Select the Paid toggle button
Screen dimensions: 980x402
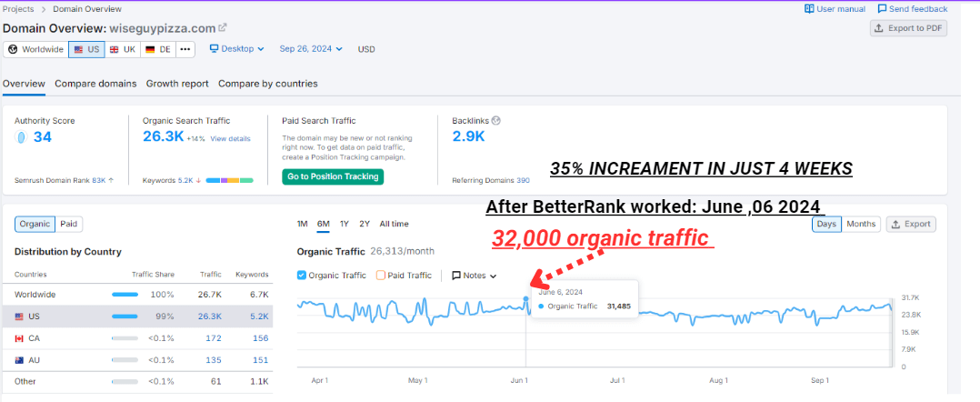[69, 224]
